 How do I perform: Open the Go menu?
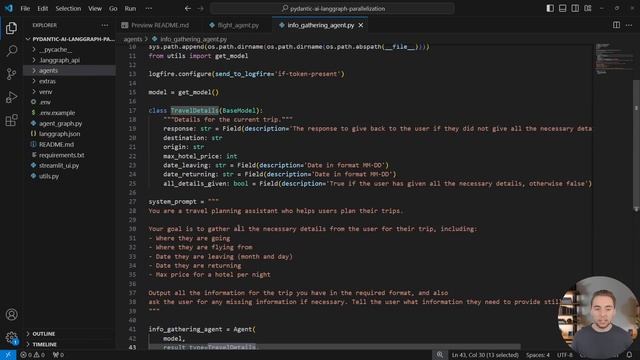(113, 8)
